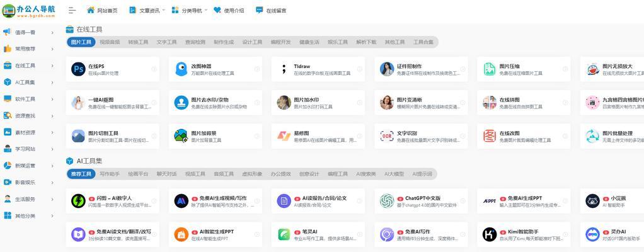Image resolution: width=644 pixels, height=252 pixels.
Task: Open the 图片去水印/杂物 stamp icon
Action: click(181, 103)
